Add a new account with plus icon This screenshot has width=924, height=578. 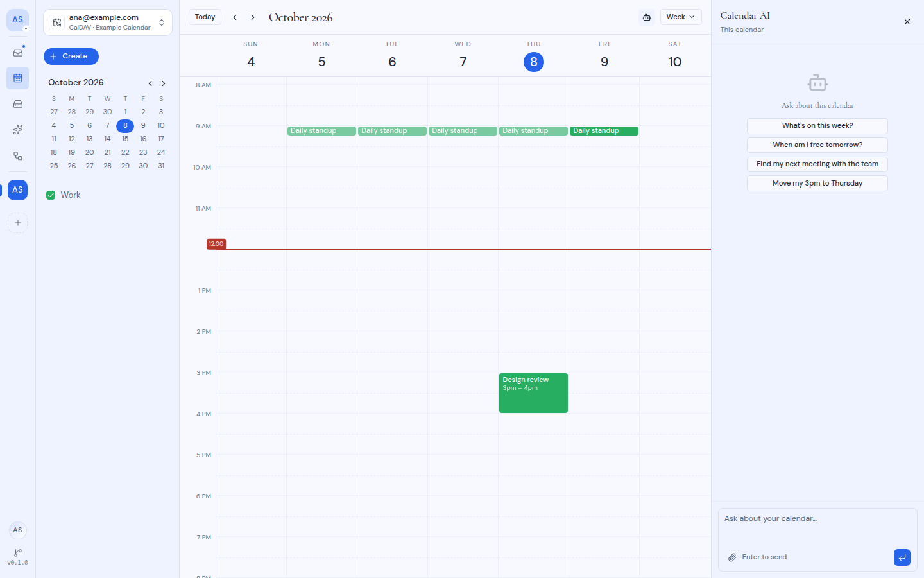tap(18, 223)
